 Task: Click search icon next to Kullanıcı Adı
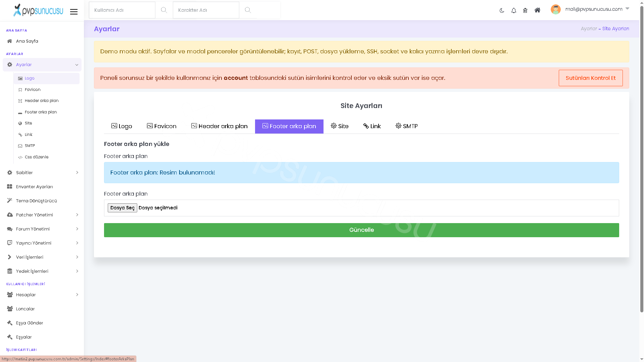click(164, 10)
